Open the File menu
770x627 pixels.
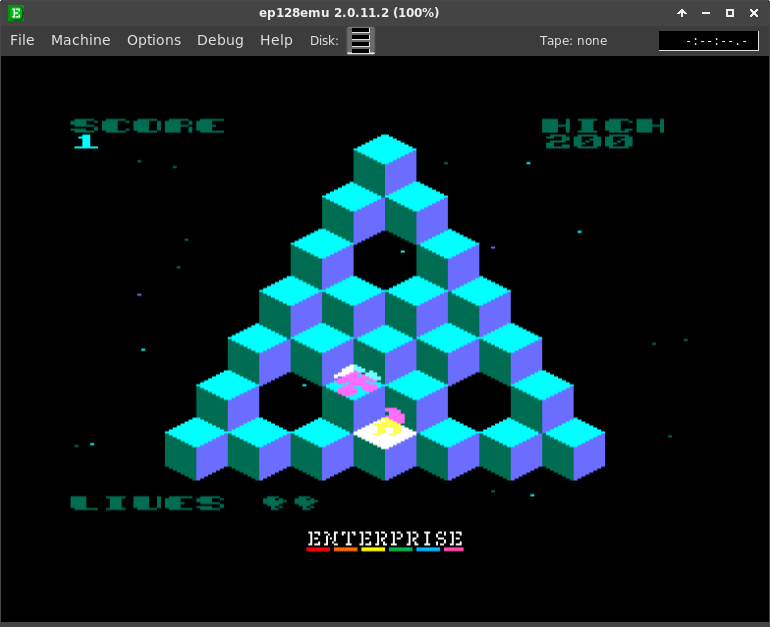[22, 40]
